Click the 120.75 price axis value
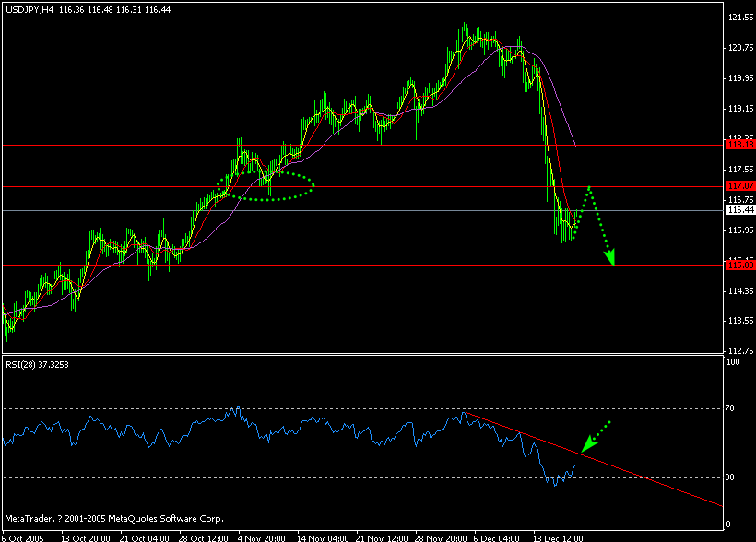Screen dimensions: 756x542 pos(740,48)
